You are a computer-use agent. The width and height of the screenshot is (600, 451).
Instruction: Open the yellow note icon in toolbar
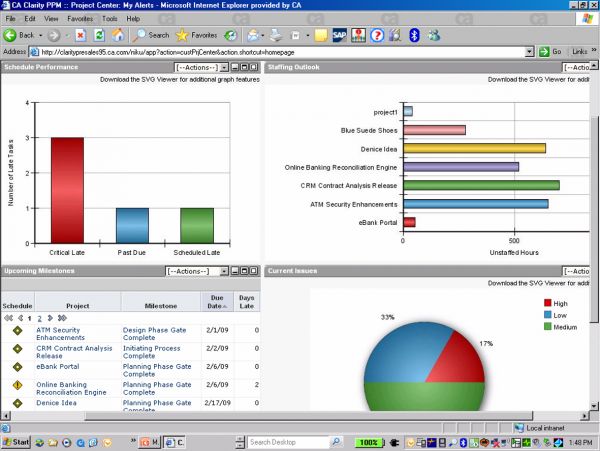click(321, 36)
